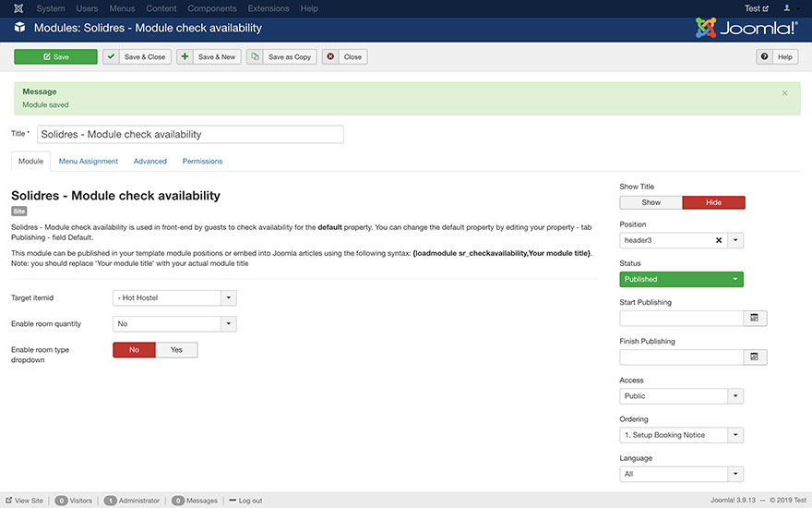Click the plus icon of Save & New
This screenshot has height=508, width=812.
[185, 56]
